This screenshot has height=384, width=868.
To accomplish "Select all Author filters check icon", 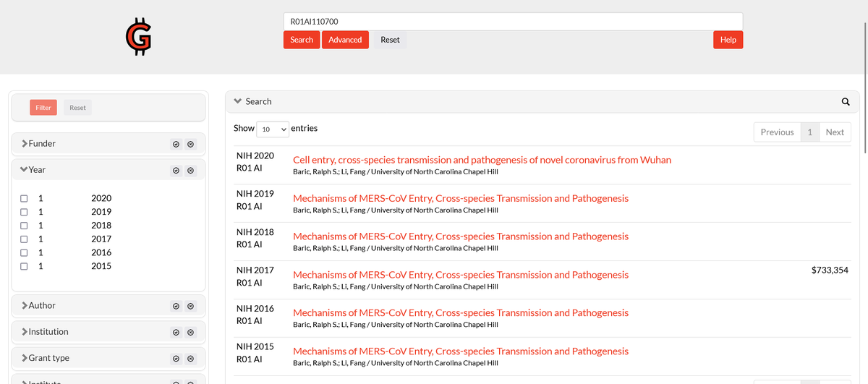I will coord(176,307).
